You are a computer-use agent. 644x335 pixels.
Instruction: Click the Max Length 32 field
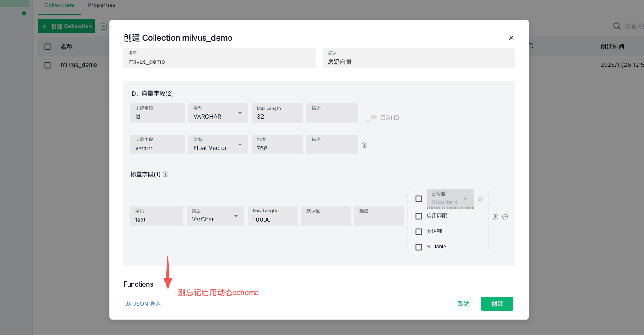(277, 113)
